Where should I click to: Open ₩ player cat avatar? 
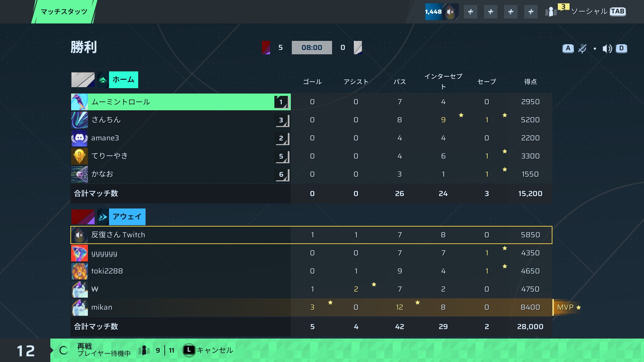[79, 289]
